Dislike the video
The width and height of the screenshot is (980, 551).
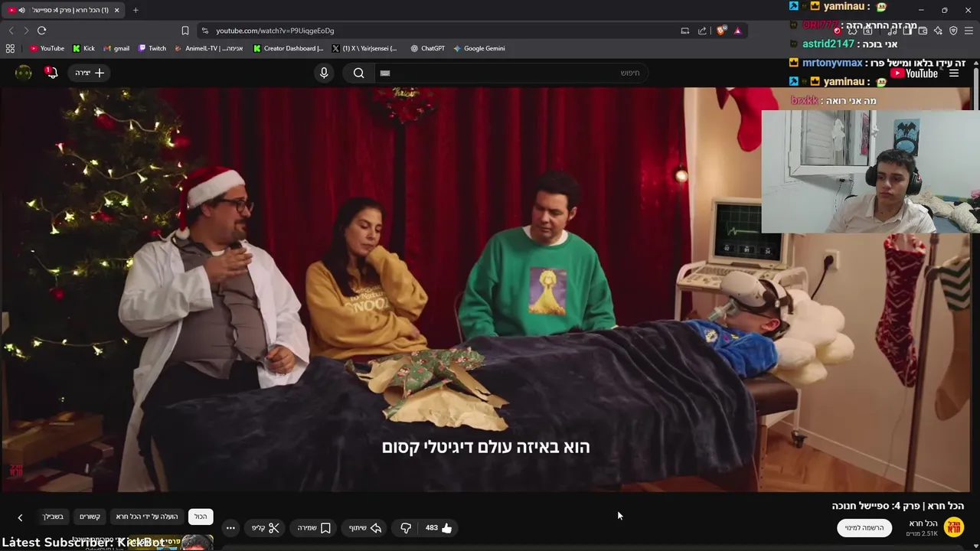pyautogui.click(x=406, y=528)
